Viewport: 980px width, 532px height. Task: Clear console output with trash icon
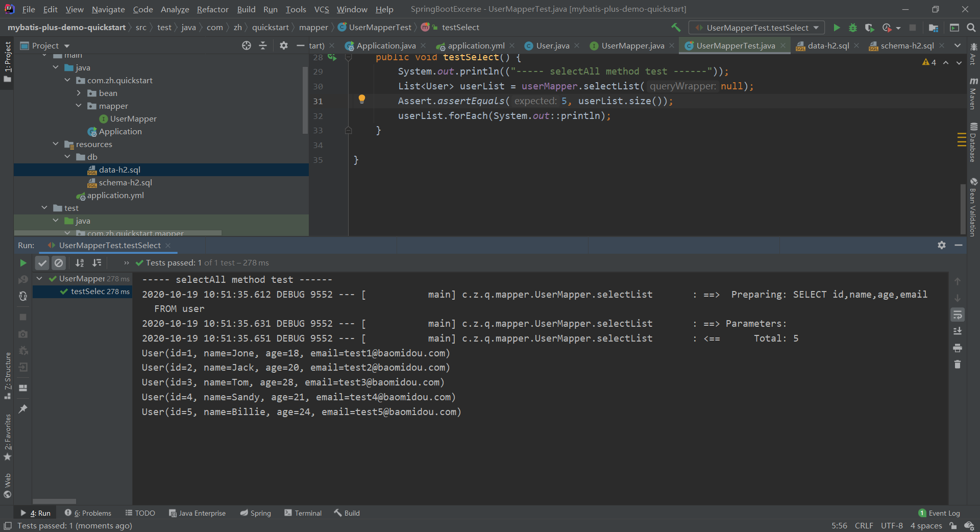coord(958,365)
